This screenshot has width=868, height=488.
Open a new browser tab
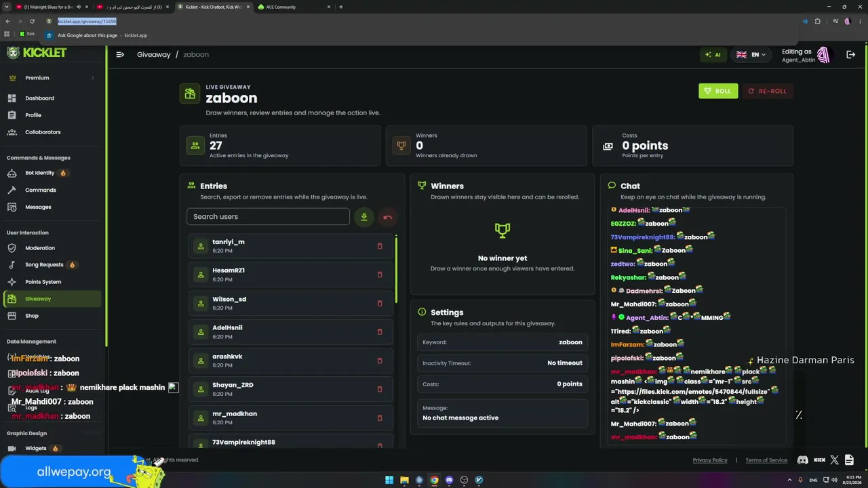click(x=340, y=7)
